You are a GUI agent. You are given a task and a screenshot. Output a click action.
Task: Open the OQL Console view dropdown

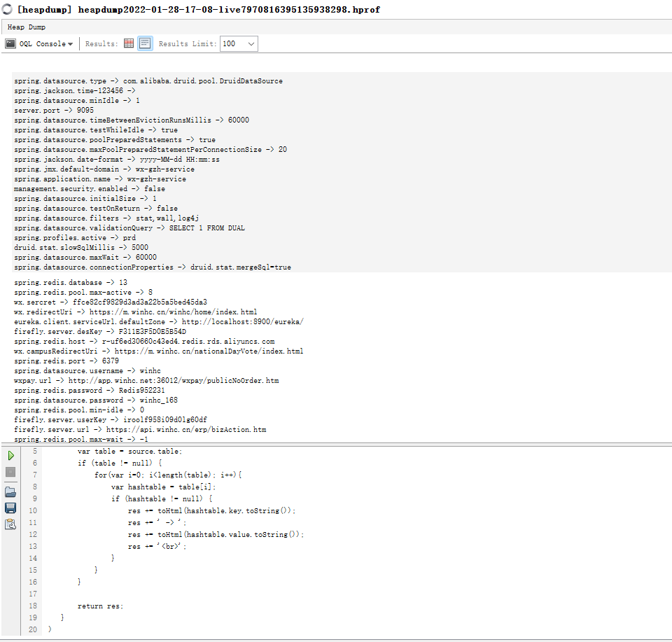[40, 43]
